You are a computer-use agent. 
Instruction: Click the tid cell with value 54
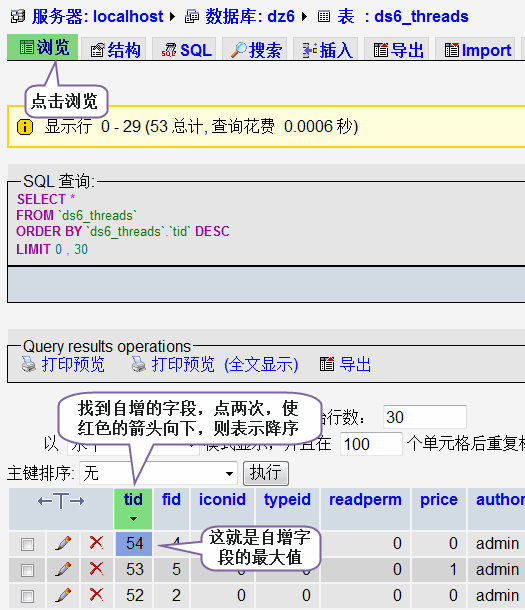coord(134,543)
